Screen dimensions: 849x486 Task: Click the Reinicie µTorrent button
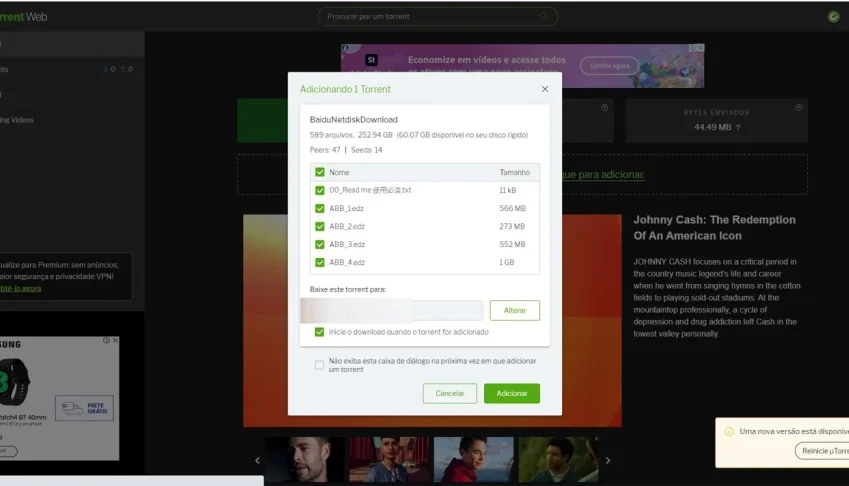tap(822, 451)
